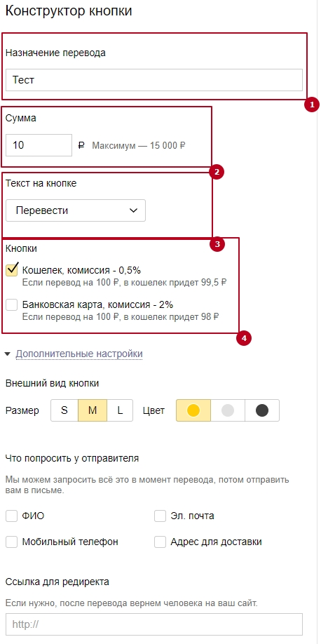Collapse Дополнительные настройки section

78,354
